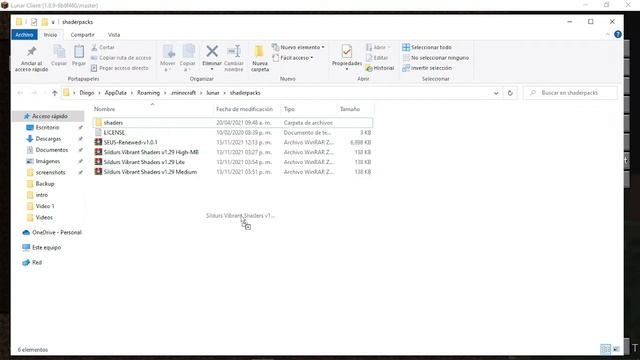This screenshot has height=360, width=640.
Task: Select Sildurs Vibrant Shaders v1.29 Lite
Action: point(233,162)
